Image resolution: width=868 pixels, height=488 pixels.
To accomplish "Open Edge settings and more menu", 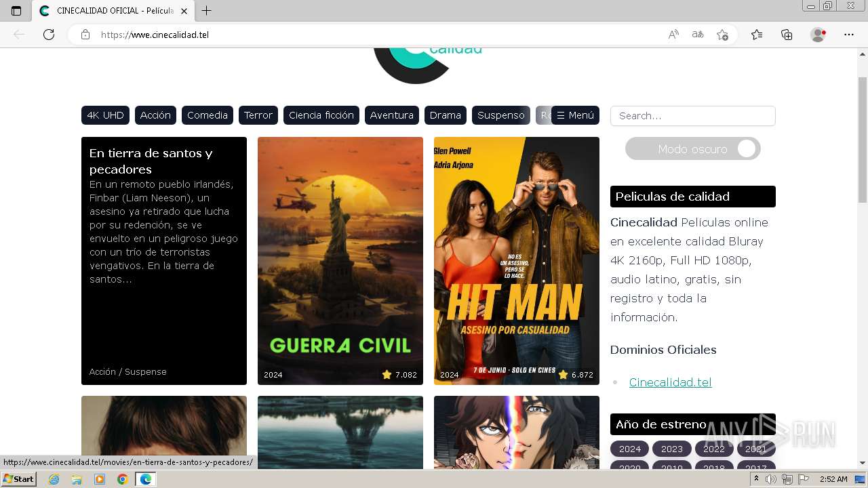I will pos(849,35).
